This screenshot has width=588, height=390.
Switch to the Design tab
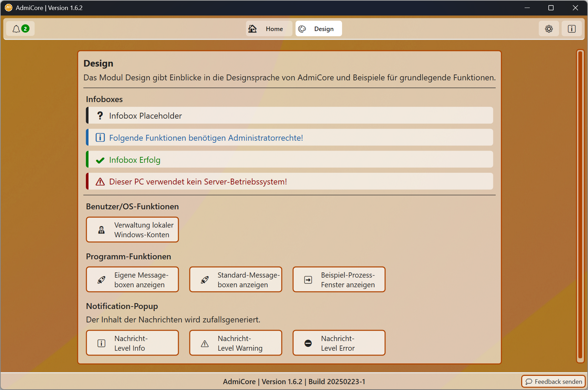(319, 29)
